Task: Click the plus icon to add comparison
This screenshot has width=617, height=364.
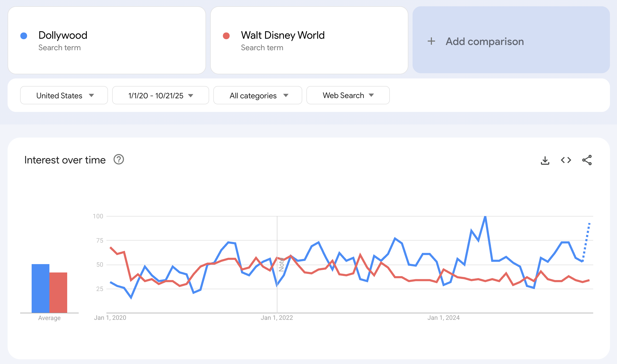Action: 431,41
